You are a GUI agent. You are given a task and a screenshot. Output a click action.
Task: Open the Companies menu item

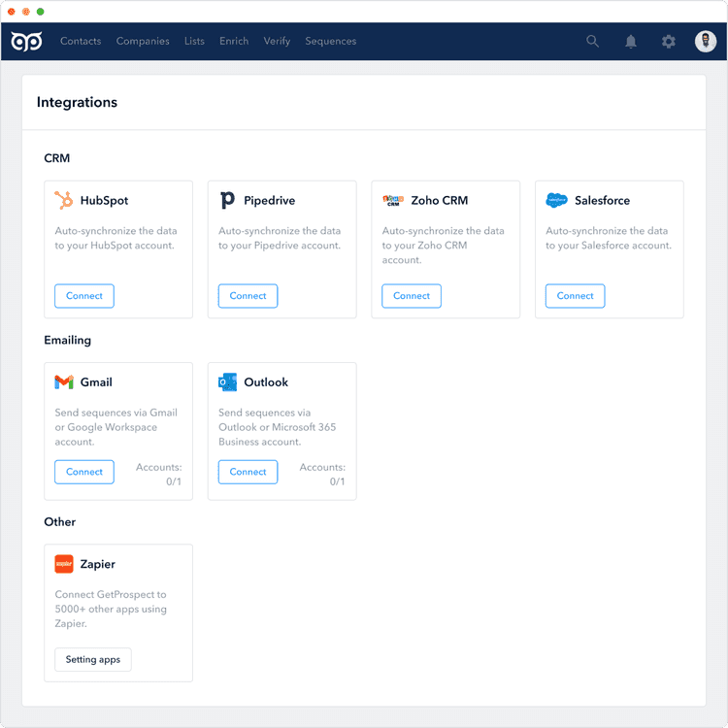[143, 42]
